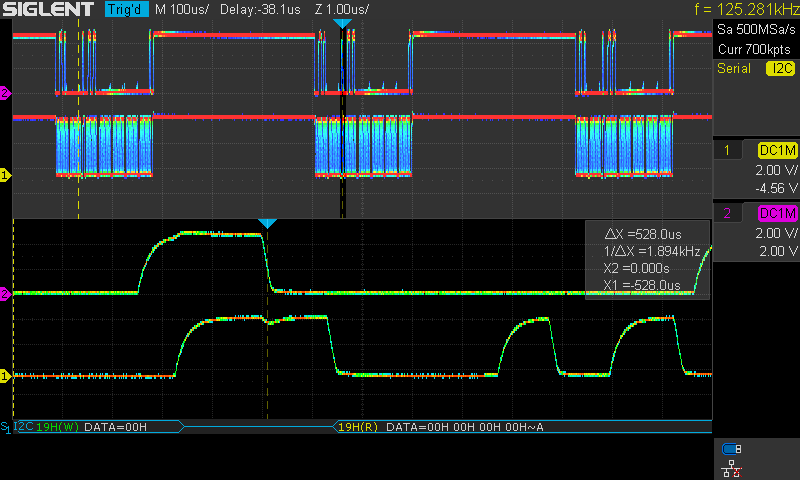Viewport: 800px width, 480px height.
Task: Click the f = 125.281kHz frequency counter
Action: (x=746, y=9)
